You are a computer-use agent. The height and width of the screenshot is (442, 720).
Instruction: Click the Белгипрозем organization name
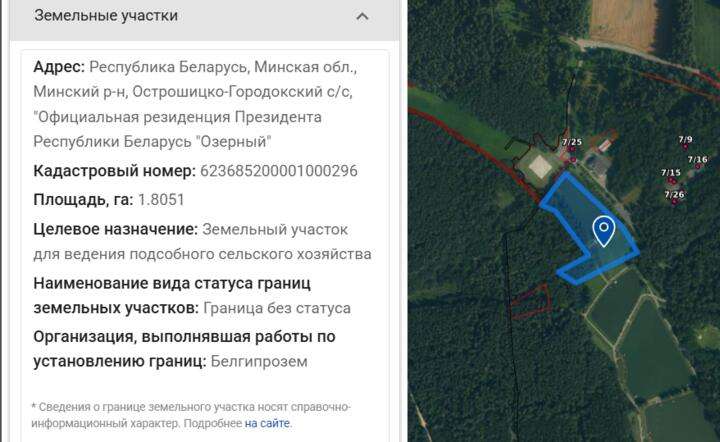[260, 361]
